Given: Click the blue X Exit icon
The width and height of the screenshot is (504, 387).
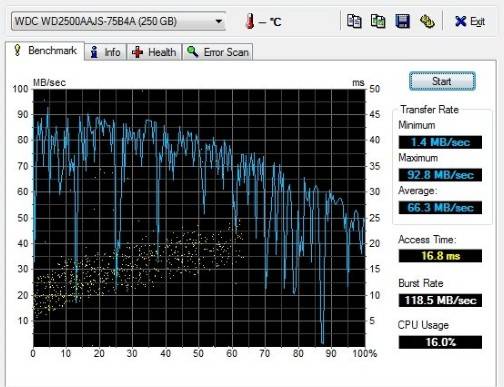Looking at the screenshot, I should (x=460, y=21).
